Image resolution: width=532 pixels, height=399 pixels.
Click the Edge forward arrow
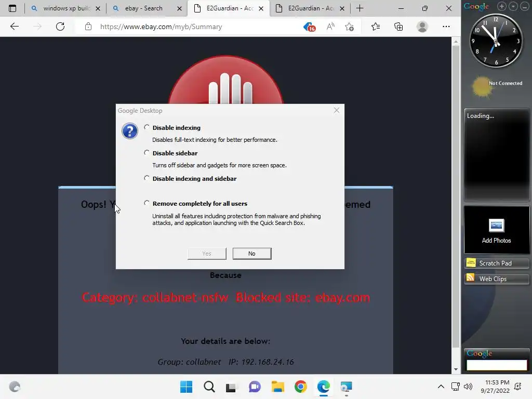(37, 26)
